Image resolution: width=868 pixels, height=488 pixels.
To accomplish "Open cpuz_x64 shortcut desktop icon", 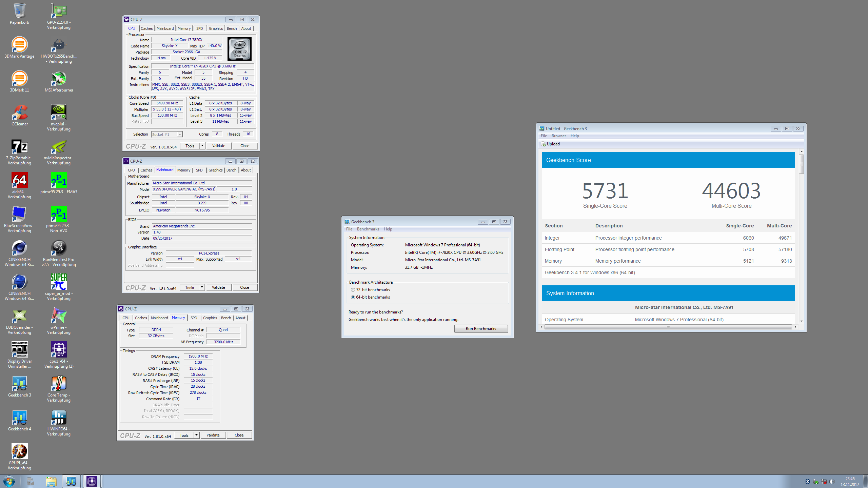I will click(59, 355).
